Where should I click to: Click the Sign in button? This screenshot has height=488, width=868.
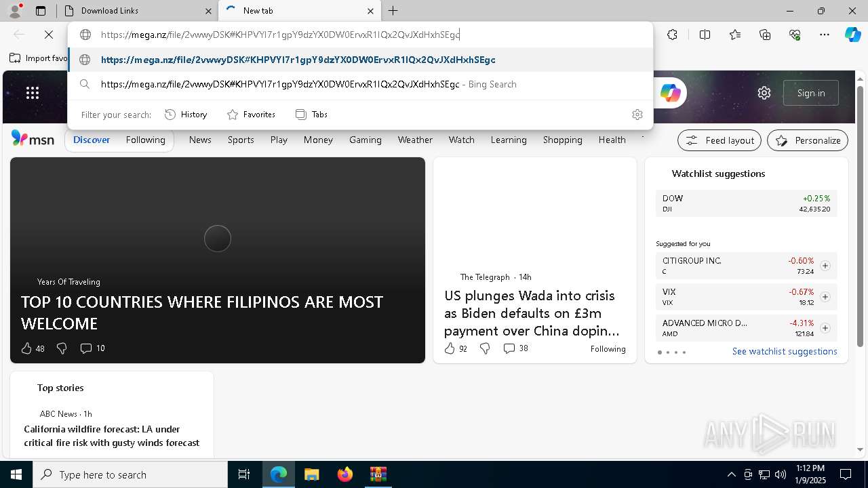[811, 93]
